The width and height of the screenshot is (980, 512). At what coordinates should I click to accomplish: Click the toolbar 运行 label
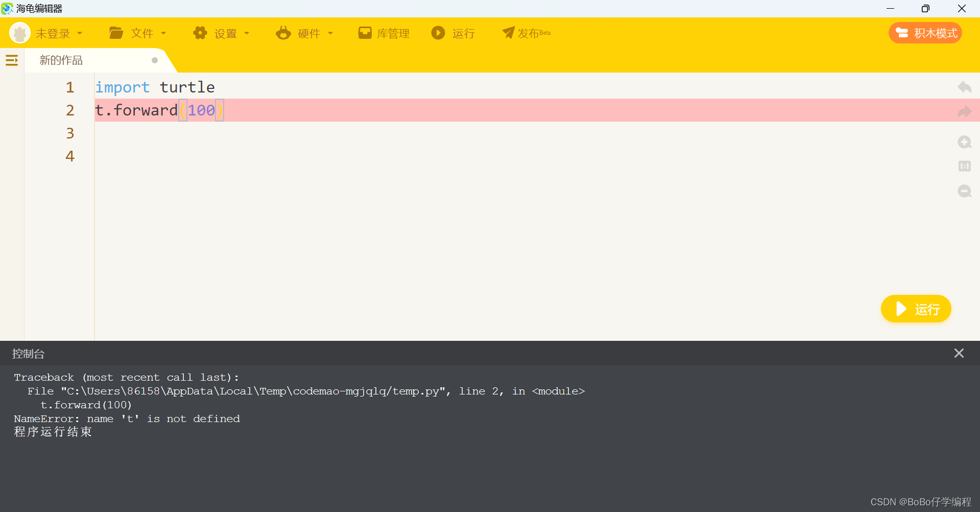click(464, 34)
